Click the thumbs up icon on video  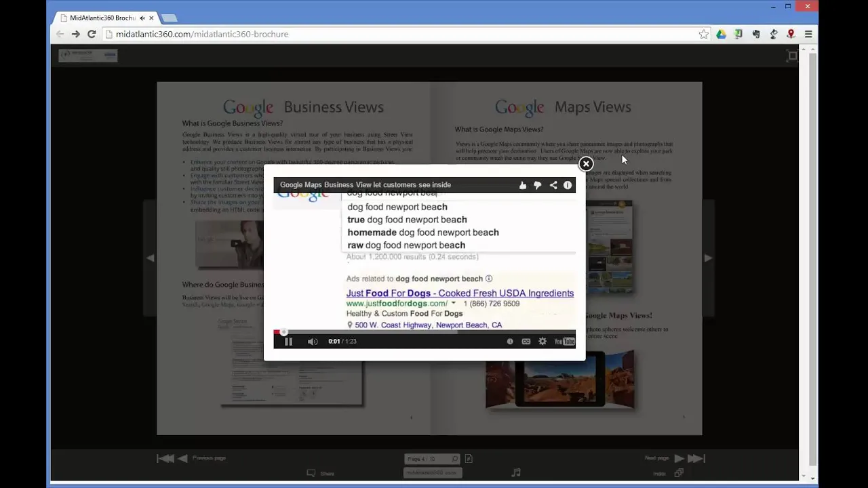coord(522,185)
